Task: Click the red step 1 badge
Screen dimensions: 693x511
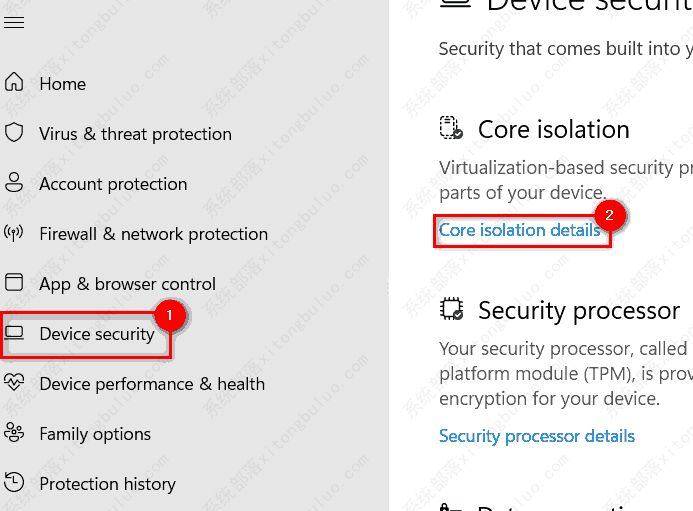Action: tap(169, 315)
